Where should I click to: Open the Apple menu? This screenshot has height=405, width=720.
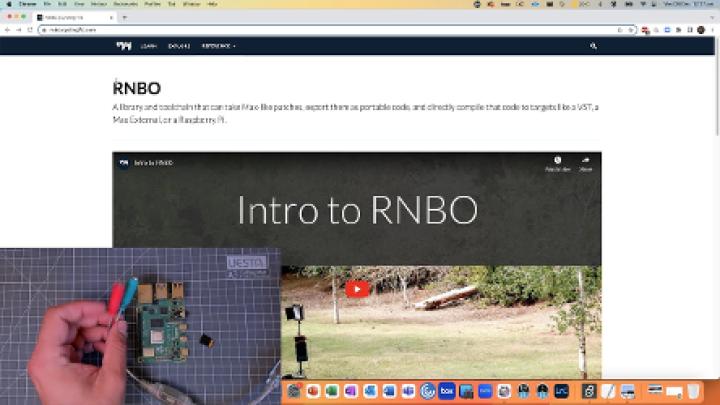9,4
